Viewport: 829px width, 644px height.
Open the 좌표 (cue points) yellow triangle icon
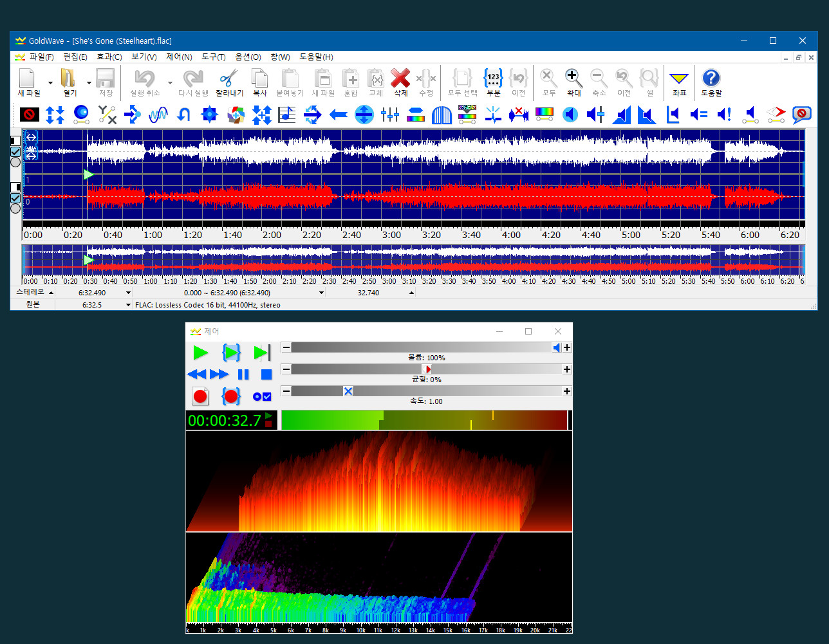tap(679, 82)
